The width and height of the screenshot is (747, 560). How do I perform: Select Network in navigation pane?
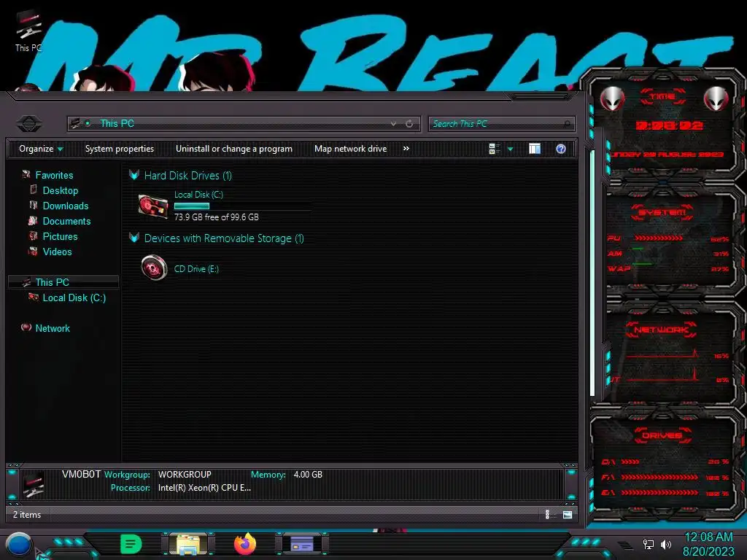pyautogui.click(x=53, y=328)
